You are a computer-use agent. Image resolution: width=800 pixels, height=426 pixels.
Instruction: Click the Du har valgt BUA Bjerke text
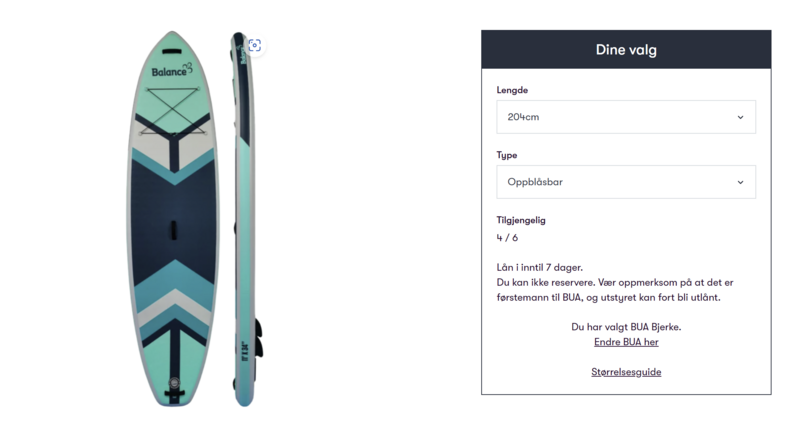(626, 327)
